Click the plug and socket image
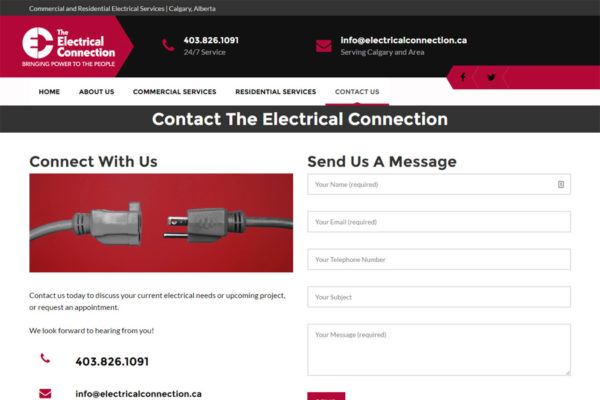Viewport: 600px width, 400px height. pyautogui.click(x=161, y=223)
